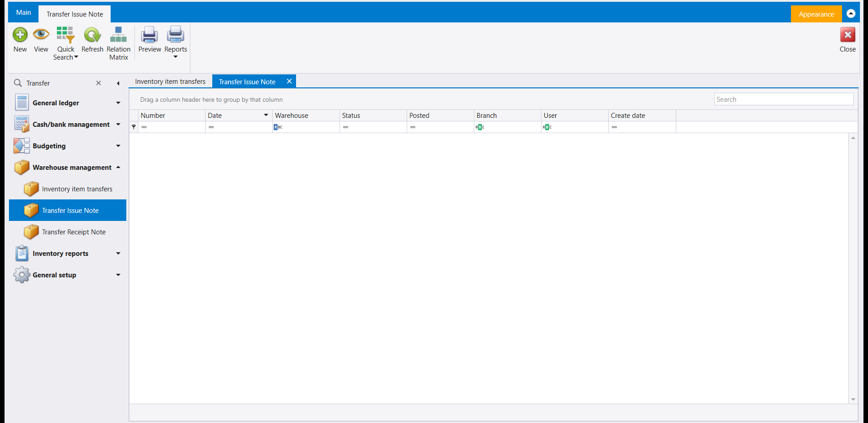Expand the Budgeting section

118,146
